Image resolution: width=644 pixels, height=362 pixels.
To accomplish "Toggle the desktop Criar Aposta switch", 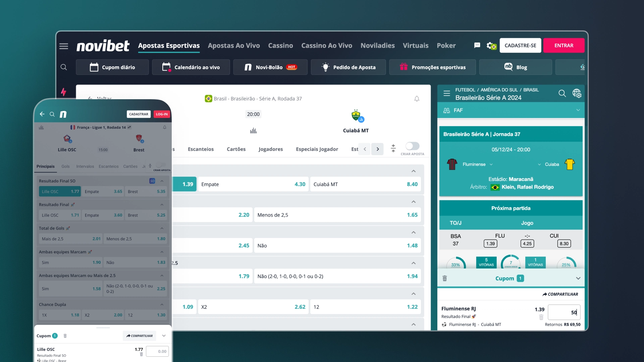I will click(x=412, y=146).
